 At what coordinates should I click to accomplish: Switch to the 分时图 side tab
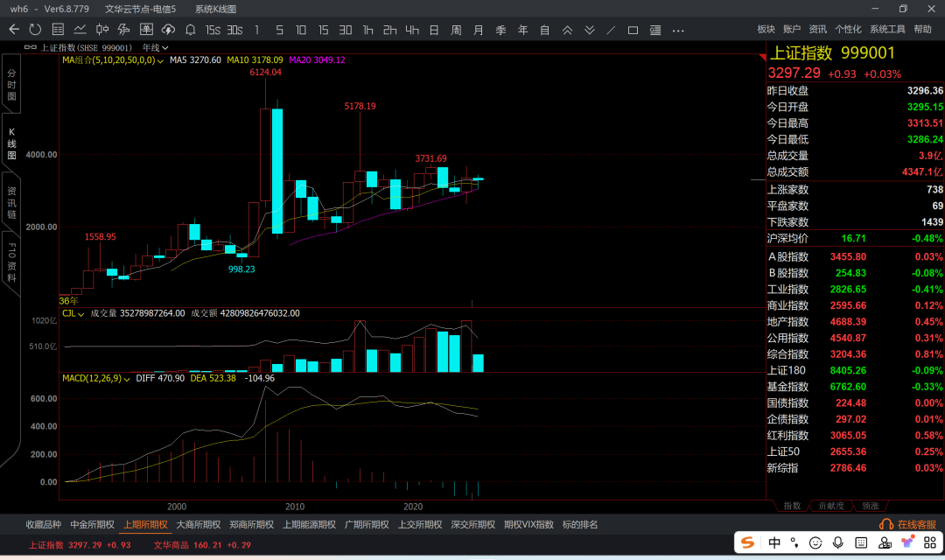click(x=11, y=84)
